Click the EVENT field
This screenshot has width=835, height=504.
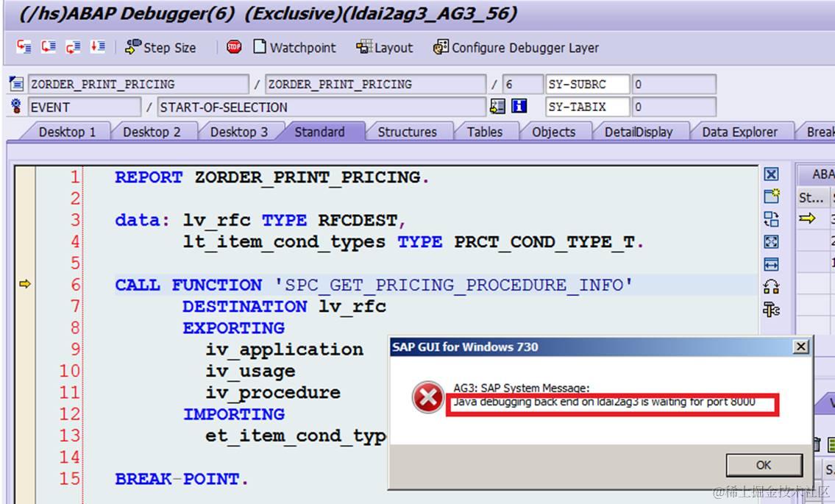[x=84, y=107]
